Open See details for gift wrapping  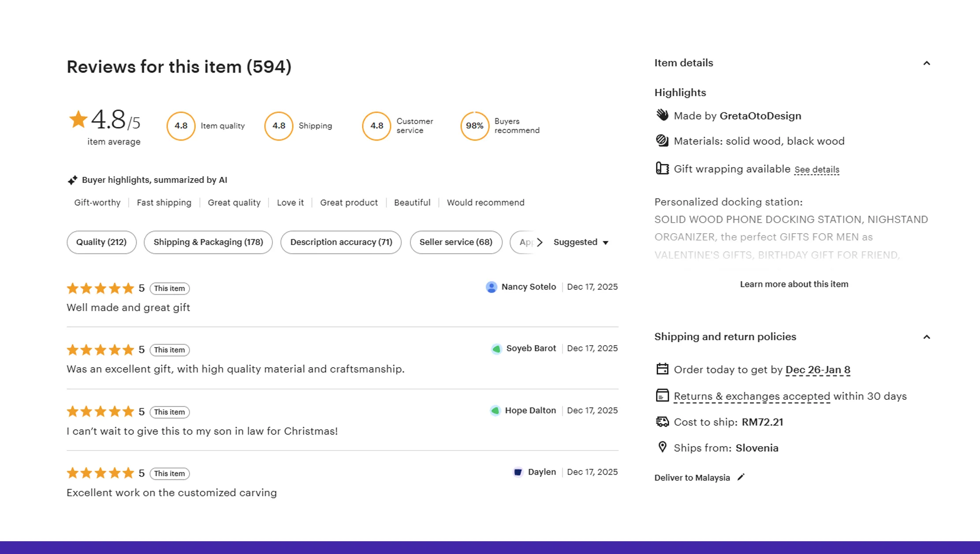click(x=816, y=169)
